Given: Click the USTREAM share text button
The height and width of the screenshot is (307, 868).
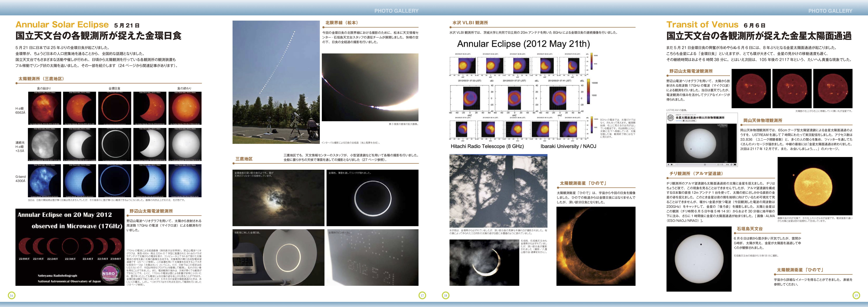Looking at the screenshot, I should (727, 164).
